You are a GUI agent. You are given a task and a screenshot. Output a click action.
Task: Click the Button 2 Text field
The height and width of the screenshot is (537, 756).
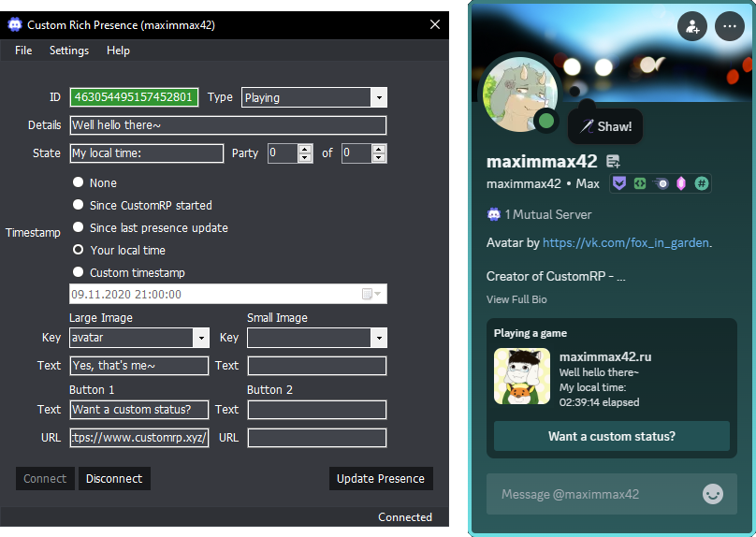[x=317, y=410]
